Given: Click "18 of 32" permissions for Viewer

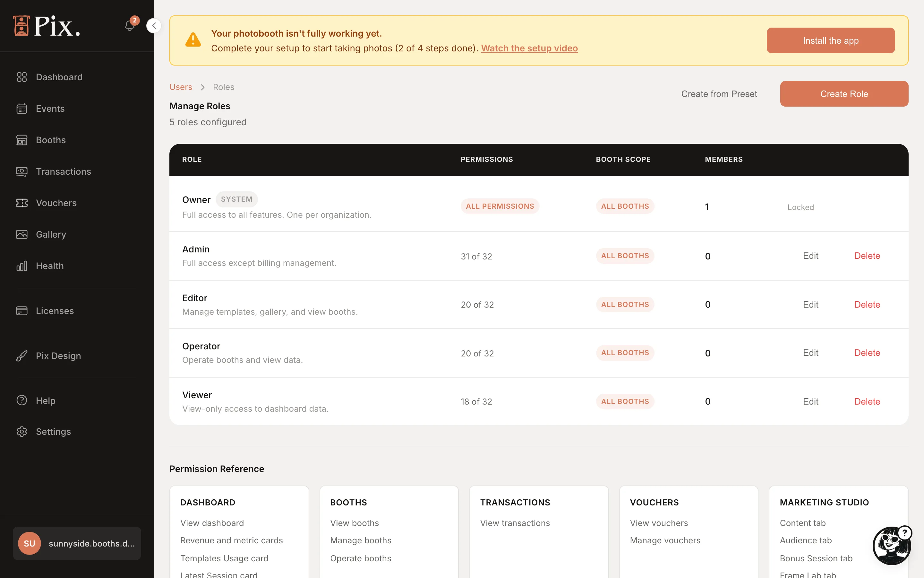Looking at the screenshot, I should (476, 401).
